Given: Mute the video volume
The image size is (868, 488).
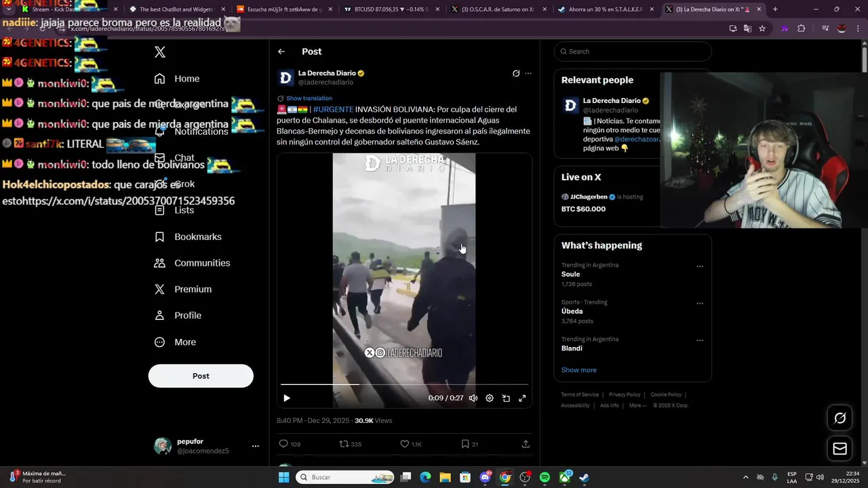Looking at the screenshot, I should click(473, 399).
